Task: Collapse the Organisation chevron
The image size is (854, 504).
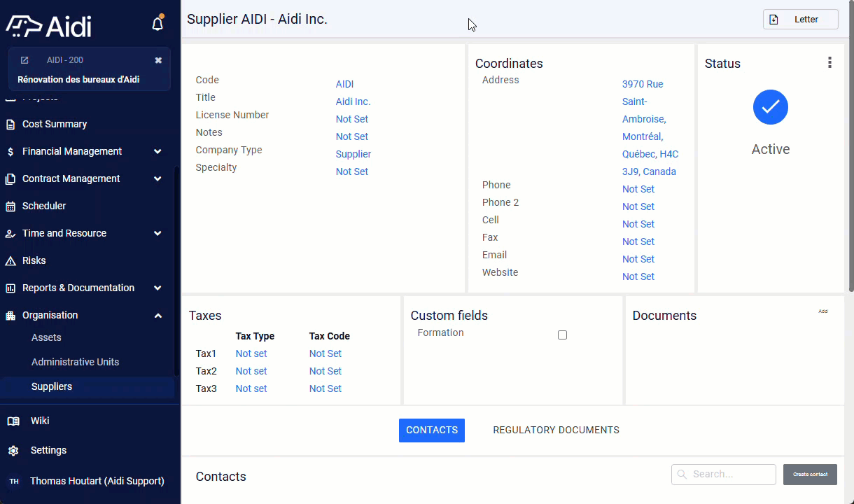Action: point(157,316)
